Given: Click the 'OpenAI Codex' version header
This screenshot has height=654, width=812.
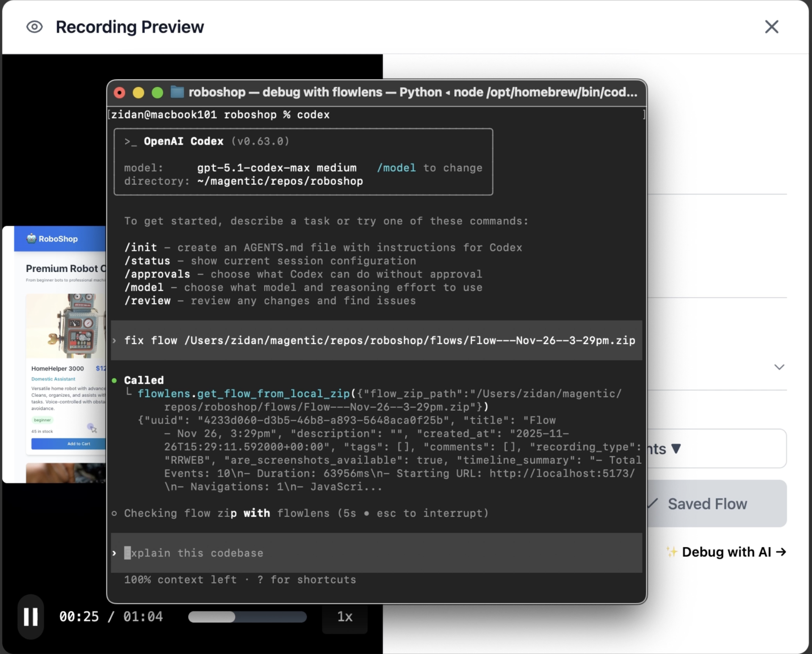Looking at the screenshot, I should click(207, 141).
